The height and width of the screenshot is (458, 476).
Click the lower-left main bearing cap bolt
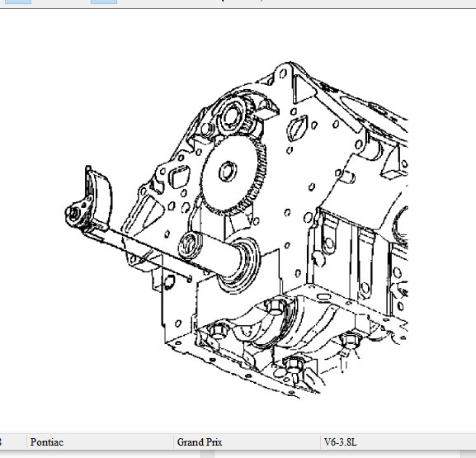218,330
